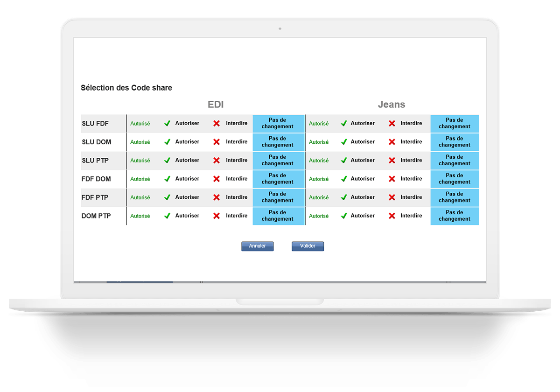Click green checkmark for SLU FDF under EDI
The height and width of the screenshot is (392, 560).
click(167, 124)
